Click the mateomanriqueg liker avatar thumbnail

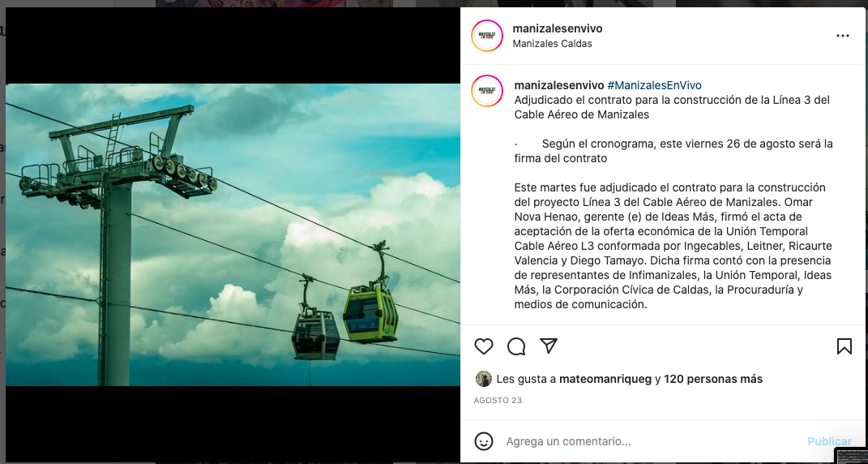tap(483, 379)
